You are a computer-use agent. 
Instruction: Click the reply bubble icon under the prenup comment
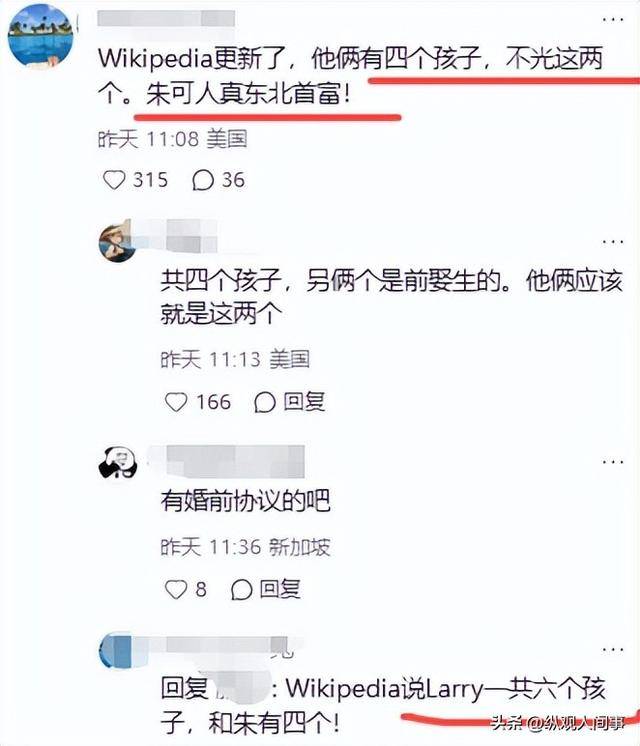241,590
